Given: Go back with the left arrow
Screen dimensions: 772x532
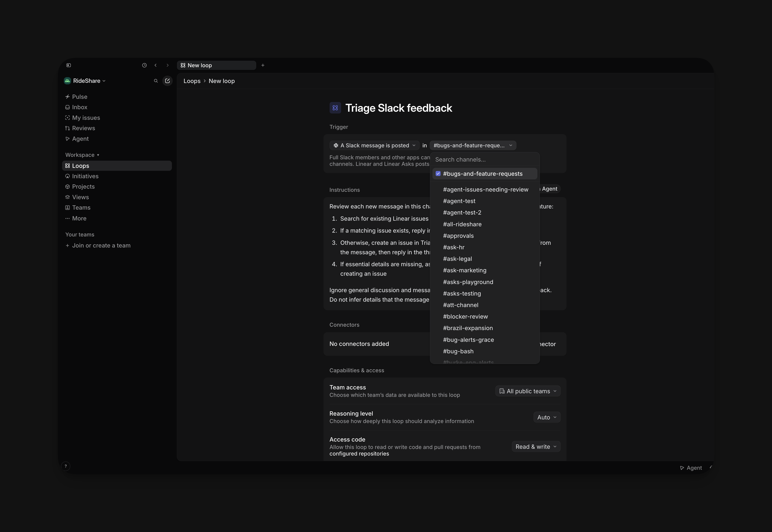Looking at the screenshot, I should tap(156, 65).
